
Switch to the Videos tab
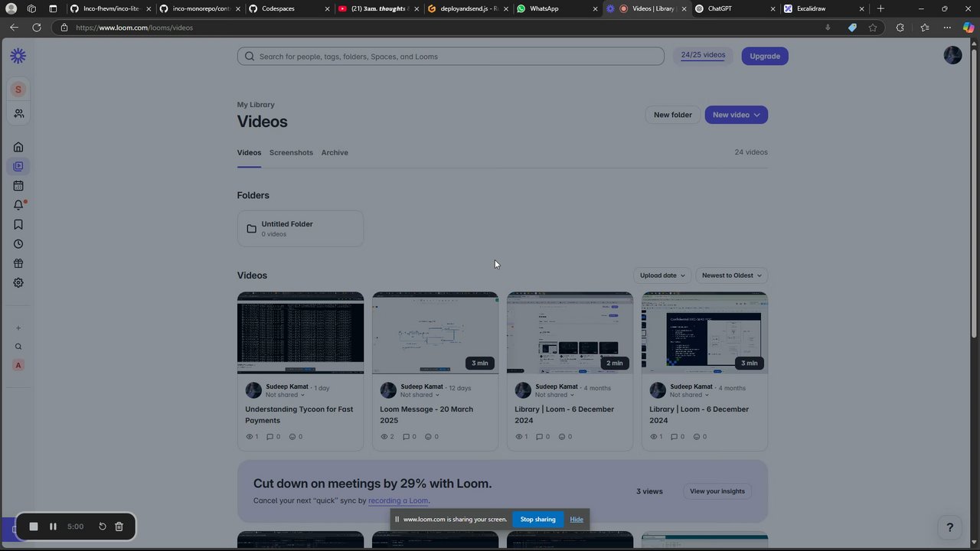(249, 152)
